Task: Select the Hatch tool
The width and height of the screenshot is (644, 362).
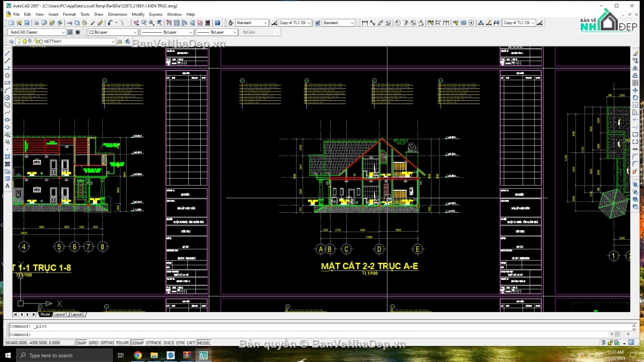Action: tap(8, 157)
